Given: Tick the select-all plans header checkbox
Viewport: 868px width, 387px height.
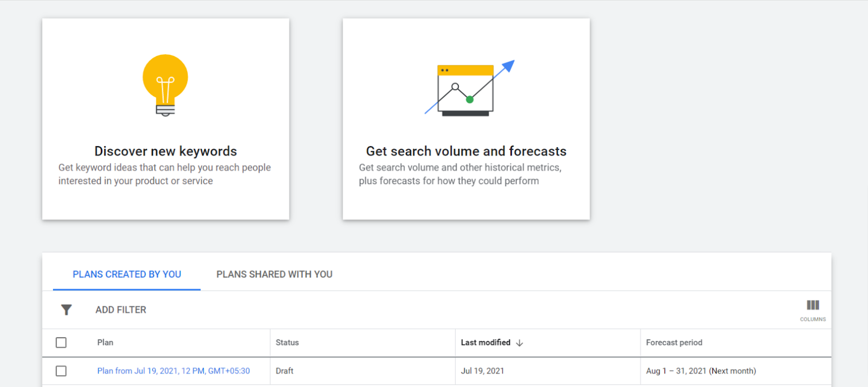Looking at the screenshot, I should click(61, 342).
